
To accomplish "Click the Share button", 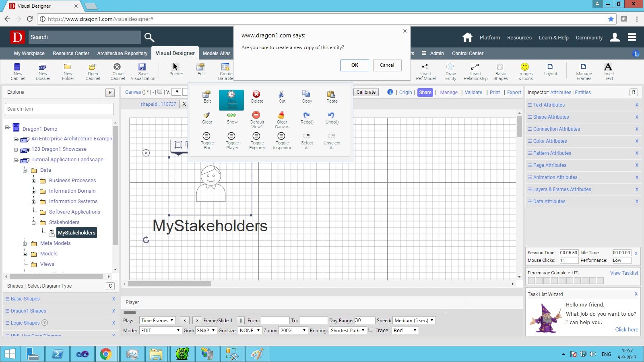I will click(425, 93).
